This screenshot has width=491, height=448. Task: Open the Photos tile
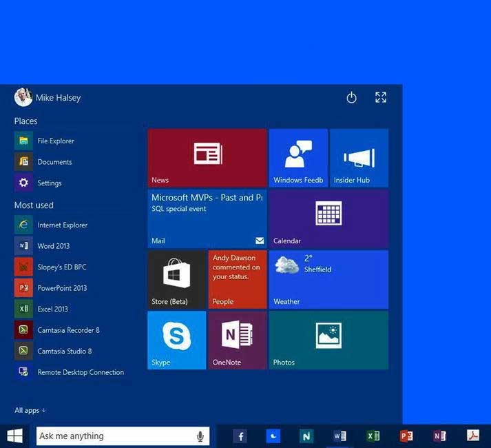coord(328,340)
